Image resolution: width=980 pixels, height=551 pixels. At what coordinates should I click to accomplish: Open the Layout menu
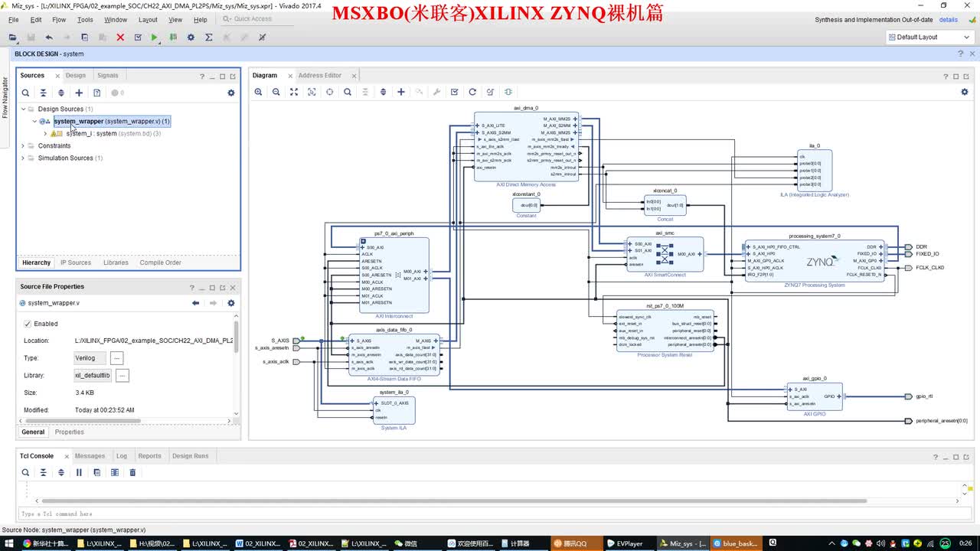148,20
